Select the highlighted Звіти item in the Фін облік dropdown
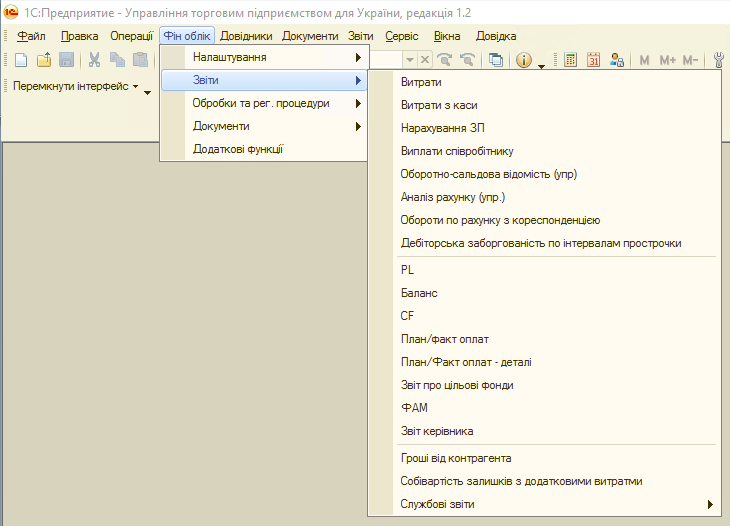The height and width of the screenshot is (526, 730). coord(264,80)
